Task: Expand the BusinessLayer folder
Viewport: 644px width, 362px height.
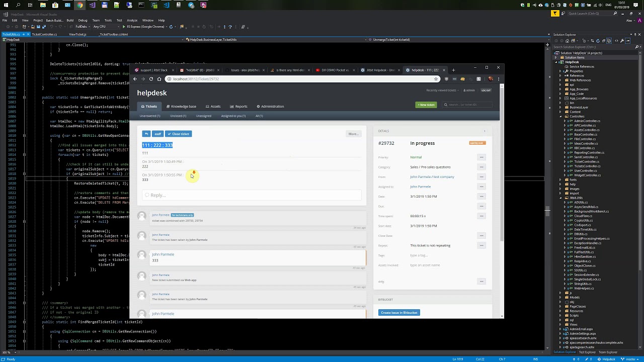Action: pos(560,107)
